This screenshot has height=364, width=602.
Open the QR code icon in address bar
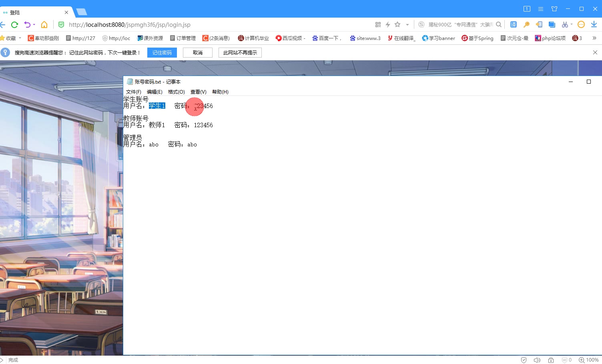378,25
